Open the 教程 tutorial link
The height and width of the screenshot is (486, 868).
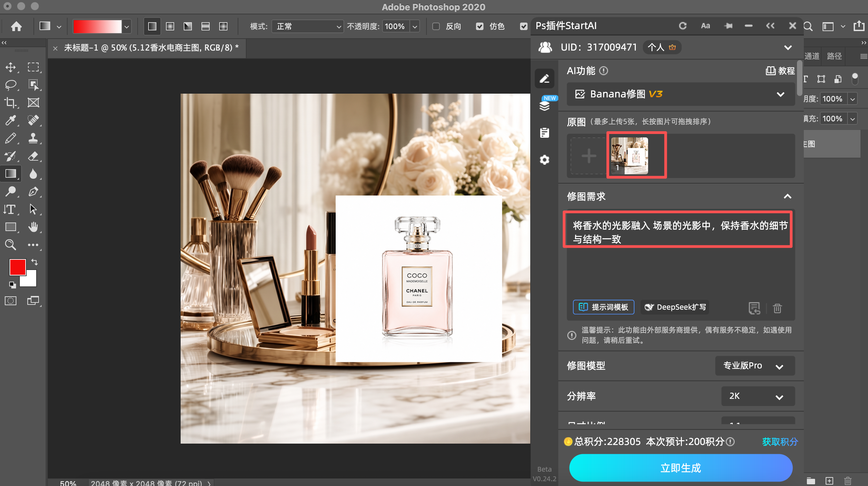point(780,71)
